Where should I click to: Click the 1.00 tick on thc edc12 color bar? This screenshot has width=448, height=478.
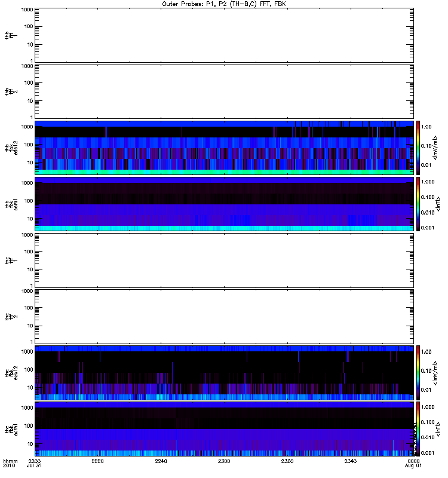(426, 352)
